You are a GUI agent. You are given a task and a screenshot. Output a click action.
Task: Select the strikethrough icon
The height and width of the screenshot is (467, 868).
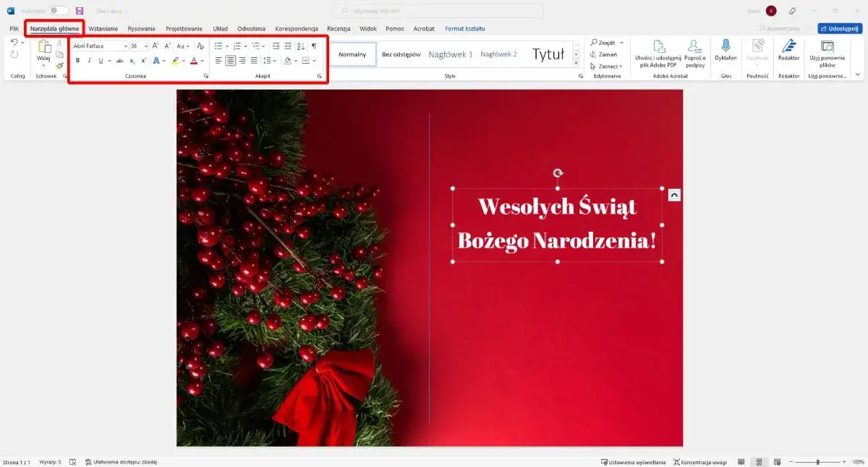pyautogui.click(x=121, y=60)
